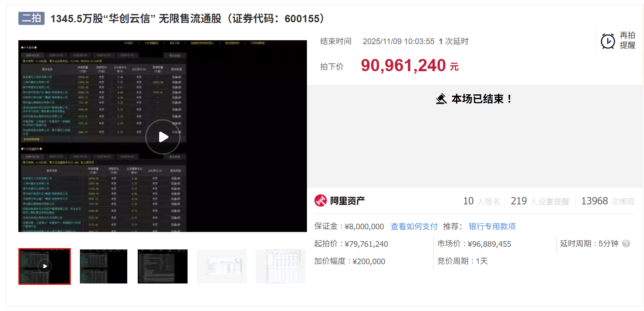Play the main auction video

(163, 137)
